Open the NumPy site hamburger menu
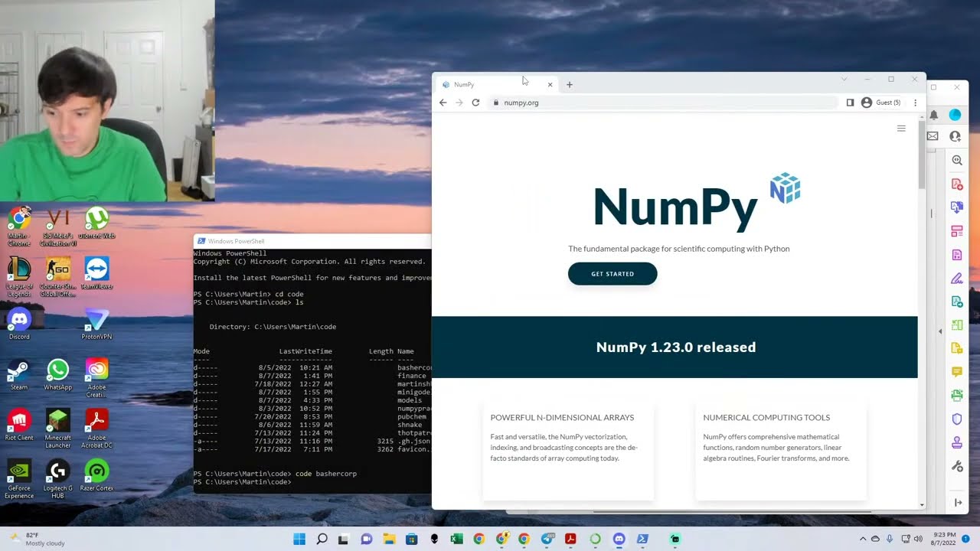The image size is (980, 551). click(901, 129)
